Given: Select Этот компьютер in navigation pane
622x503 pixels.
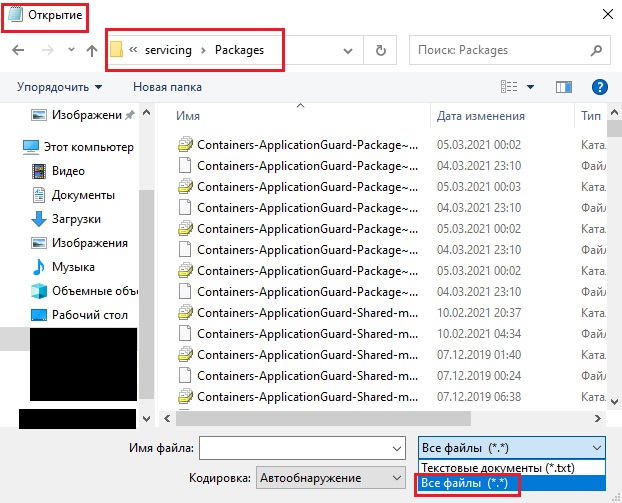Looking at the screenshot, I should coord(79,147).
